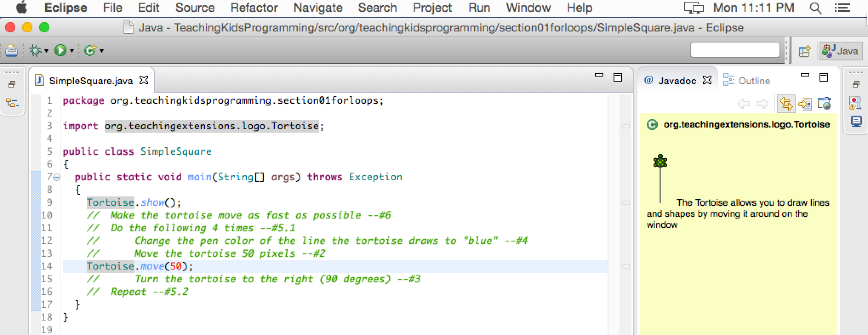
Task: Open the Refactor menu
Action: [x=254, y=8]
